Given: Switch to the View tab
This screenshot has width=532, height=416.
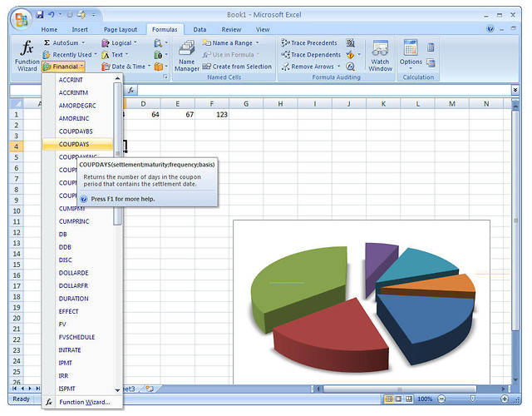Looking at the screenshot, I should [263, 30].
